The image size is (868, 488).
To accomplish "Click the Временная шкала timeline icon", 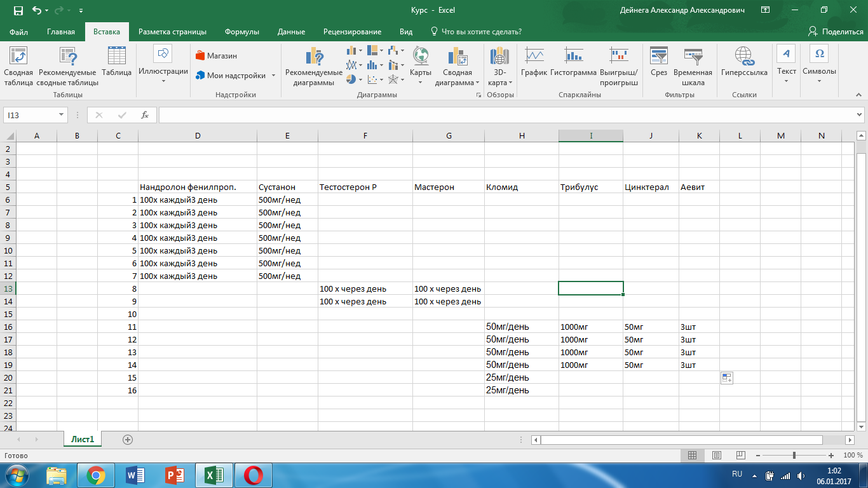I will (x=693, y=62).
